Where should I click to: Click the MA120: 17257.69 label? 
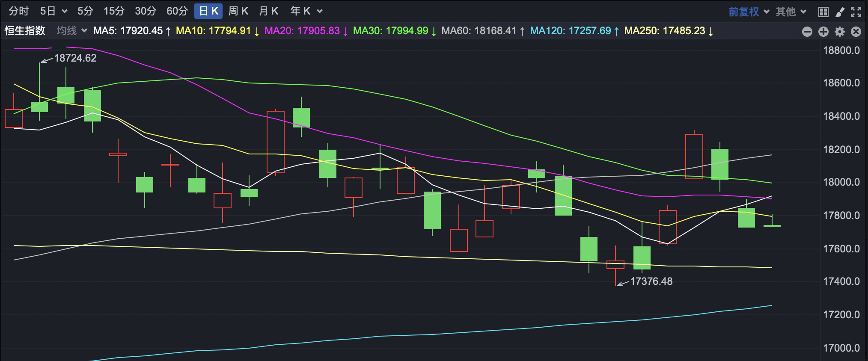pyautogui.click(x=575, y=31)
